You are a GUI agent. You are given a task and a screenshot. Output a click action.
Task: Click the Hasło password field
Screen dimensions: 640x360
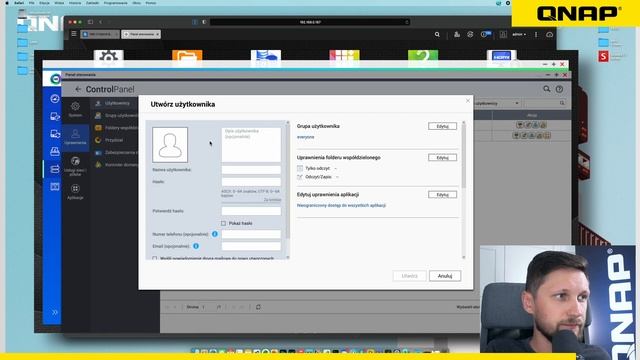(251, 182)
